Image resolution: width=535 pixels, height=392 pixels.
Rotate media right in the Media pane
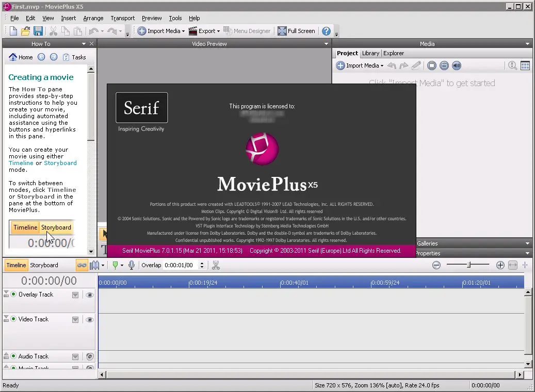point(404,66)
